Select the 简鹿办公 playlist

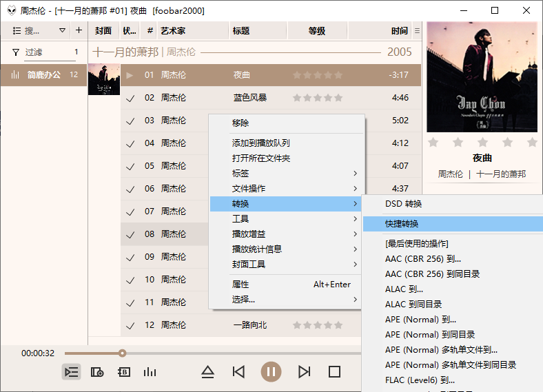tap(43, 74)
